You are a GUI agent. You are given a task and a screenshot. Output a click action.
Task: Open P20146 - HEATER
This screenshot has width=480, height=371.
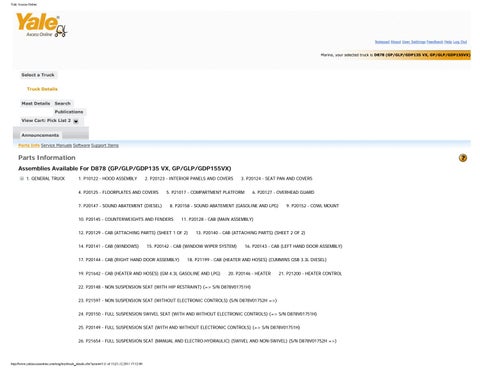249,274
